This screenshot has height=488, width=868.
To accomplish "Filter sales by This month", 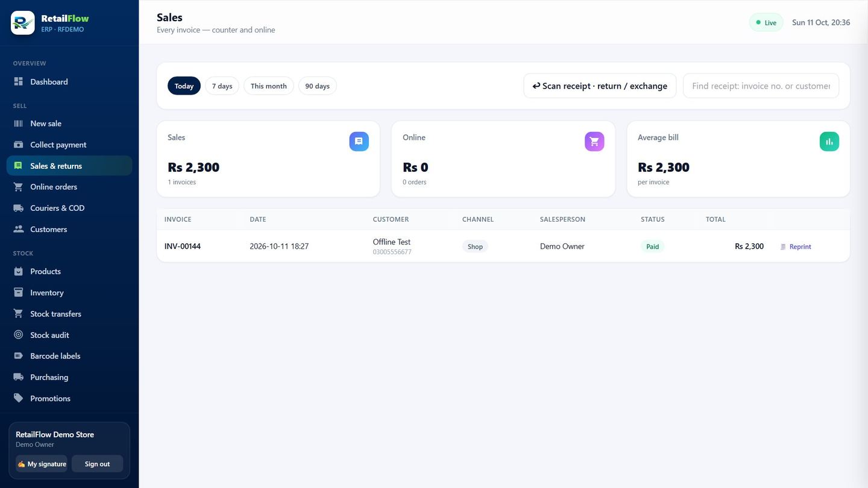I will tap(269, 86).
